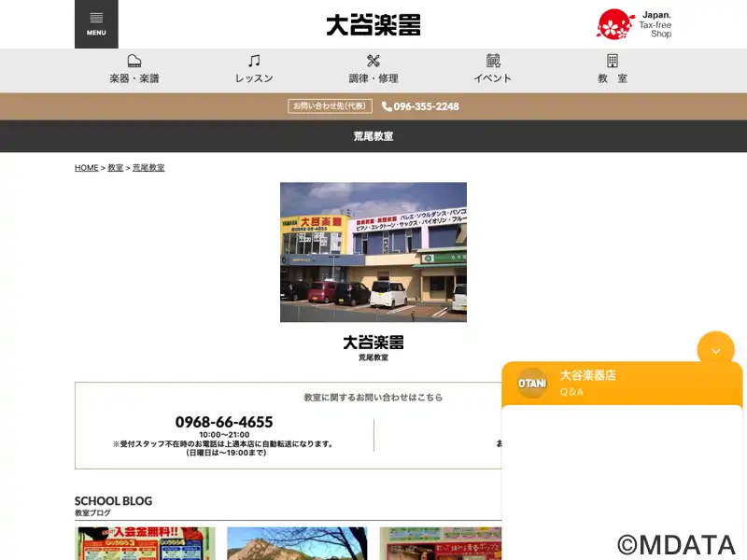Click the お問い合わせ先(代表) label button
This screenshot has height=560, width=747.
pyautogui.click(x=331, y=105)
